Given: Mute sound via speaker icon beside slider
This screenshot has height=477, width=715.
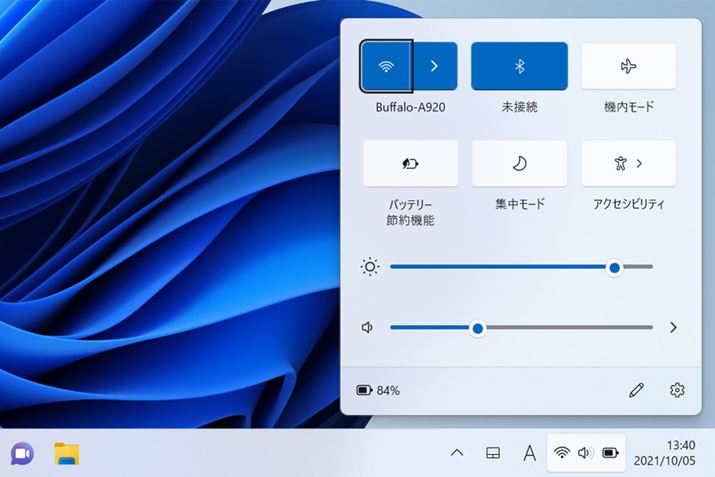Looking at the screenshot, I should [x=368, y=327].
